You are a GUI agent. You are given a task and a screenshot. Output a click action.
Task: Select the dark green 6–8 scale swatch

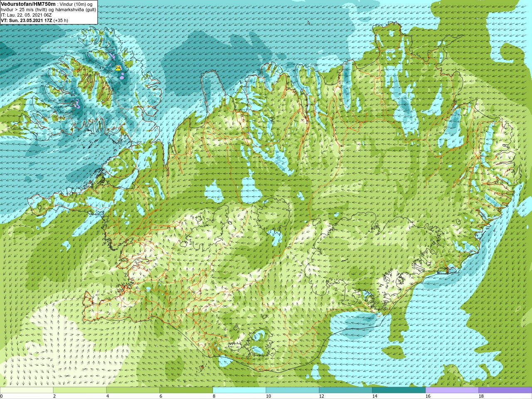(x=186, y=390)
